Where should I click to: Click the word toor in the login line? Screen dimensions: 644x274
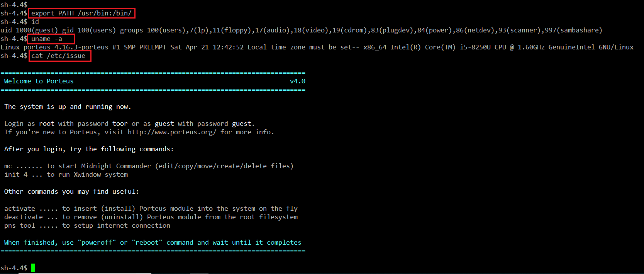tap(120, 123)
